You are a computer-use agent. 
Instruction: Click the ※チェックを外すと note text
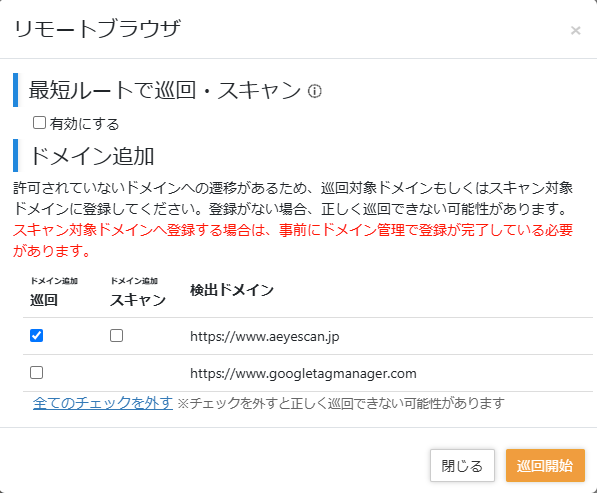click(x=341, y=403)
